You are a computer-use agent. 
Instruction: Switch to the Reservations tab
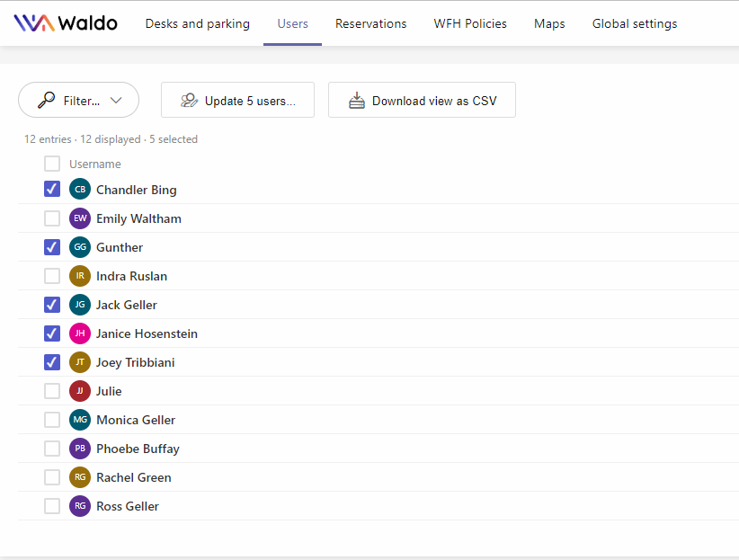(x=371, y=23)
